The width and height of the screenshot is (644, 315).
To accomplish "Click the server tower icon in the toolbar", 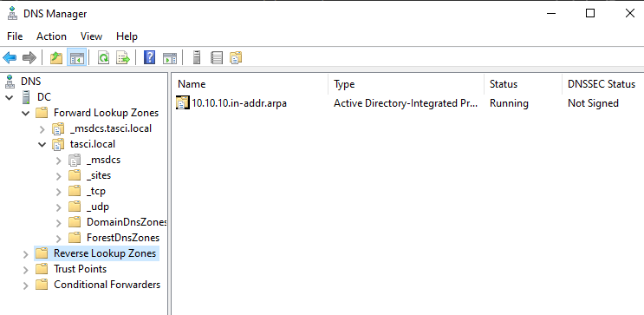I will tap(197, 57).
